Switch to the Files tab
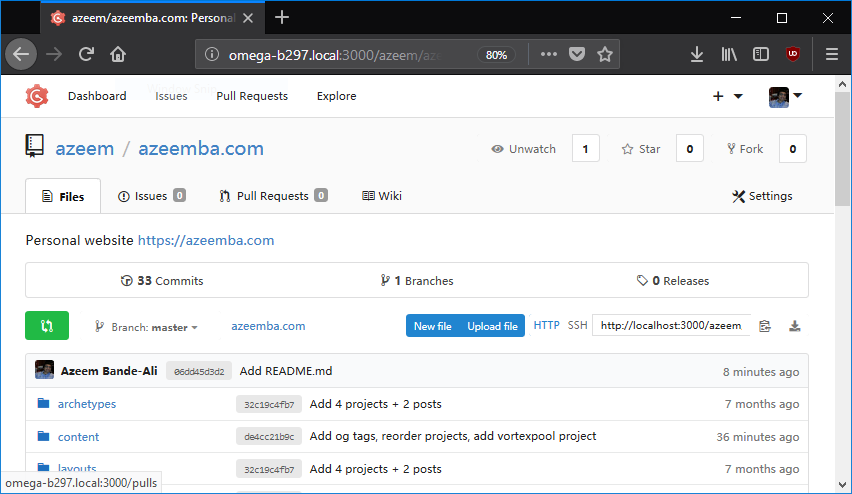The image size is (852, 494). 63,196
